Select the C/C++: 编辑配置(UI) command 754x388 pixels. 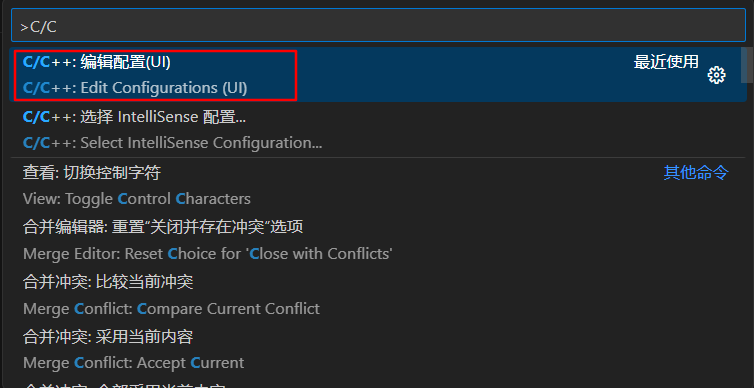tap(378, 75)
